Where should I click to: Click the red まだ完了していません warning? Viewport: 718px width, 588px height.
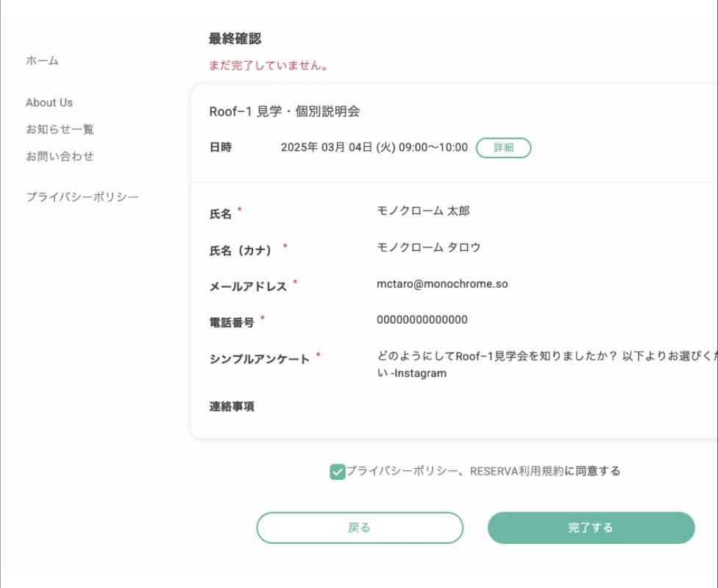coord(269,65)
